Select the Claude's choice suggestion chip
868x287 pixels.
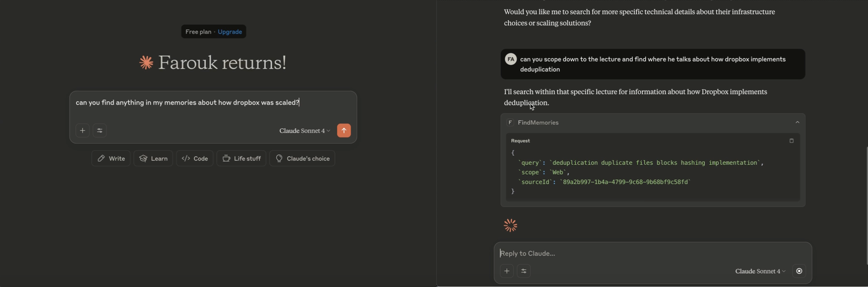click(302, 158)
